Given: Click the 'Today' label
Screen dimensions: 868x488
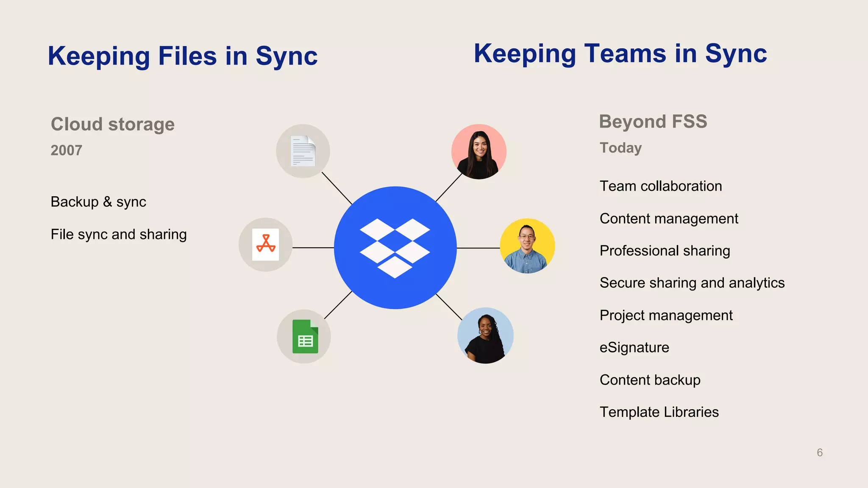Looking at the screenshot, I should [621, 148].
